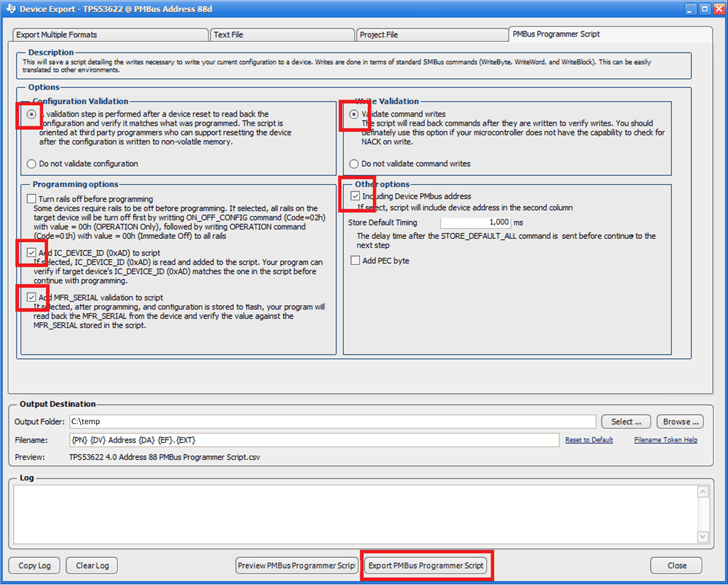Choose 'Do not validate command writes'
Image resolution: width=728 pixels, height=585 pixels.
354,164
